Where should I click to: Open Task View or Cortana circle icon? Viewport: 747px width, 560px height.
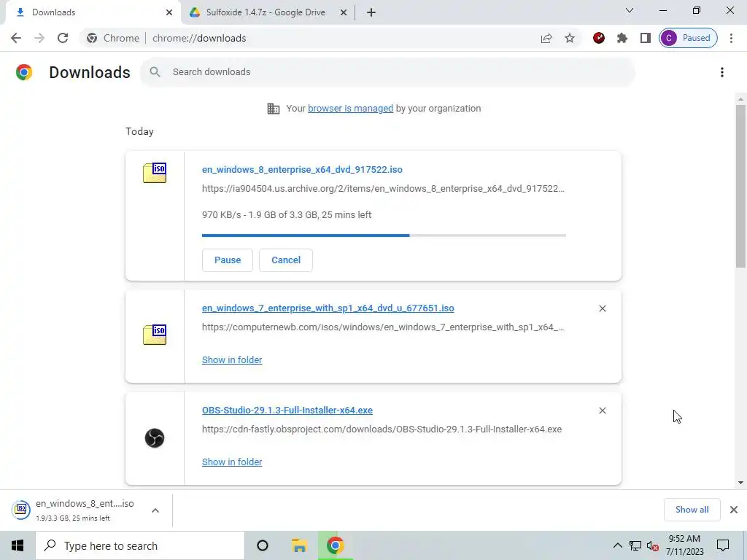click(263, 545)
